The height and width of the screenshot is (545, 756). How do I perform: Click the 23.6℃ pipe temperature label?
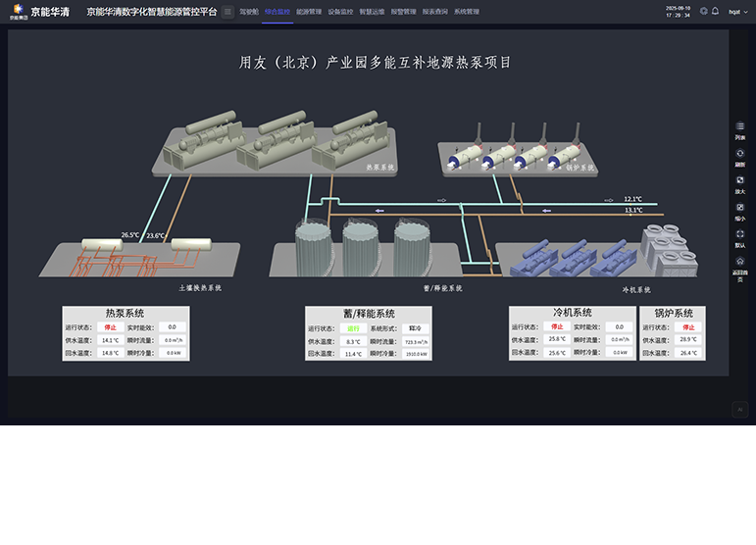[x=155, y=235]
